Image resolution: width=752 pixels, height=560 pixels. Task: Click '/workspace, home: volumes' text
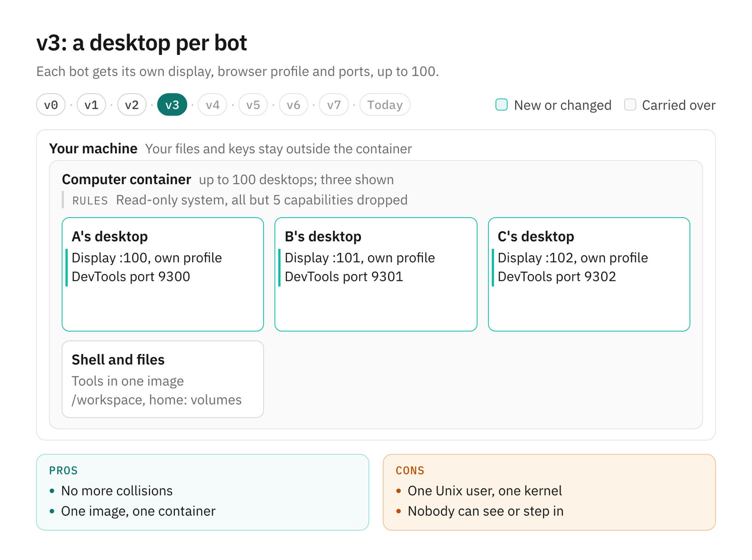pyautogui.click(x=157, y=400)
